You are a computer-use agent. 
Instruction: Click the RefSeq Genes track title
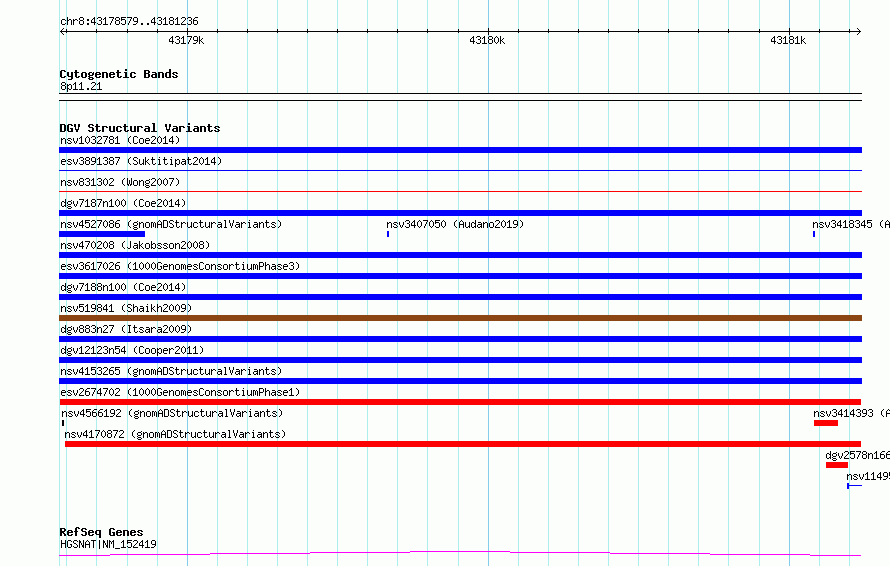[x=102, y=532]
